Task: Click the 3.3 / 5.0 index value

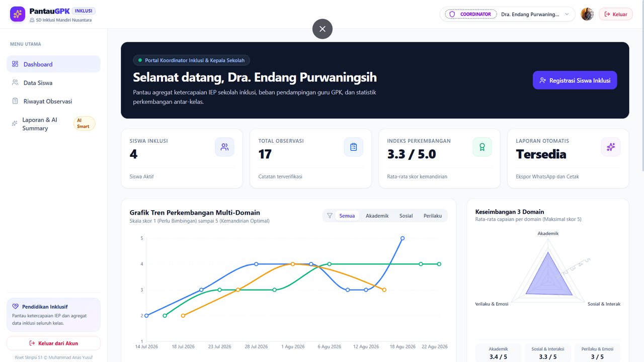Action: point(412,154)
